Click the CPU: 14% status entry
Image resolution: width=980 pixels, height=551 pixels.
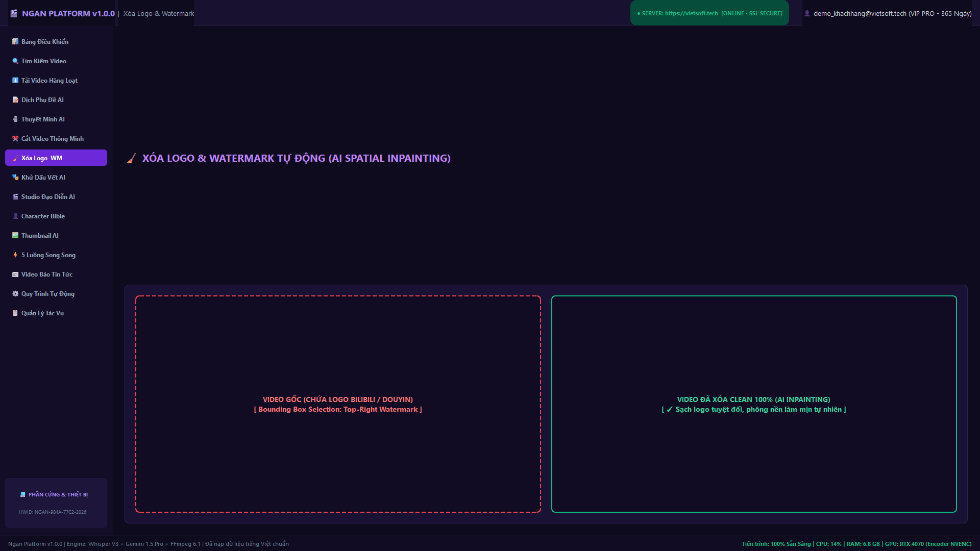coord(829,544)
